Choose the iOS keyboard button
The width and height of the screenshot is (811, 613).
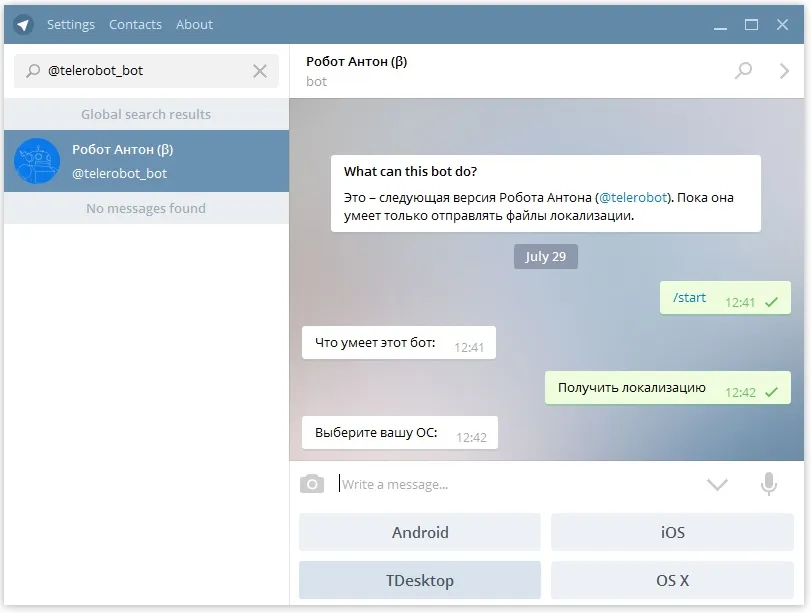tap(672, 532)
